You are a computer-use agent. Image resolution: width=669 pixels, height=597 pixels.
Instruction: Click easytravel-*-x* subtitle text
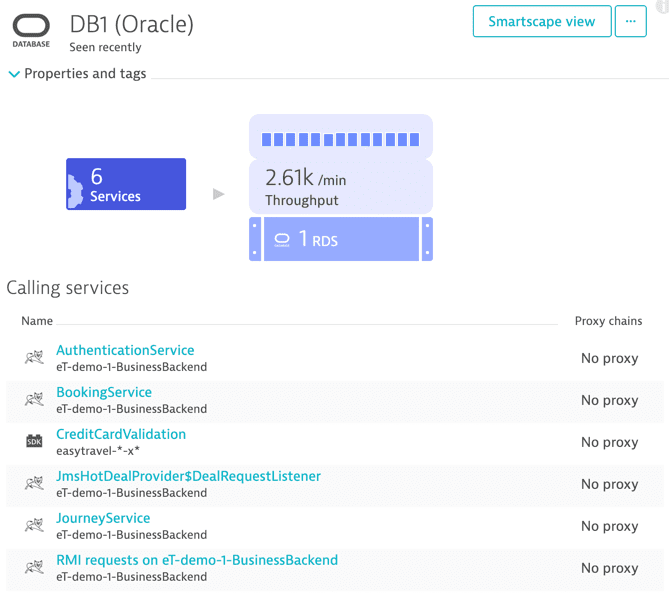point(98,451)
